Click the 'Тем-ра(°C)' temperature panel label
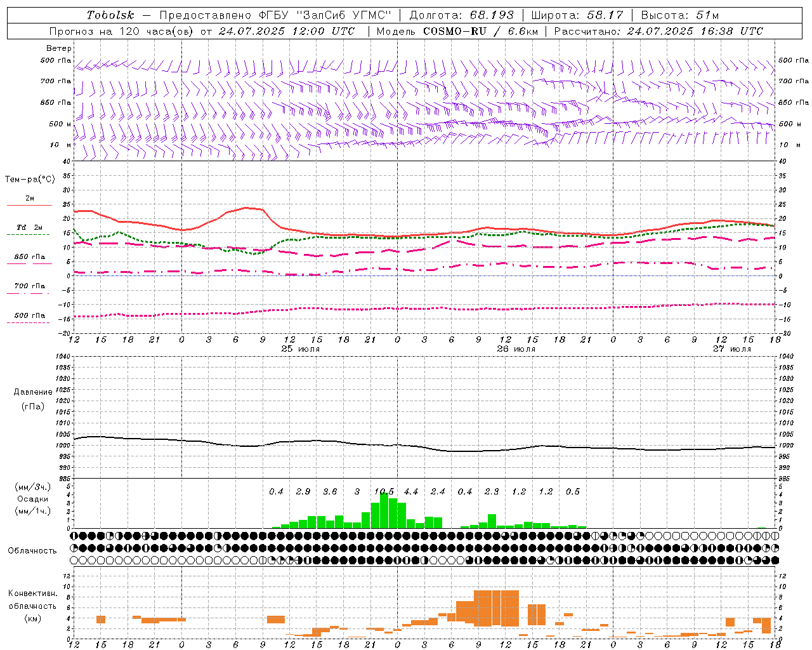 30,180
